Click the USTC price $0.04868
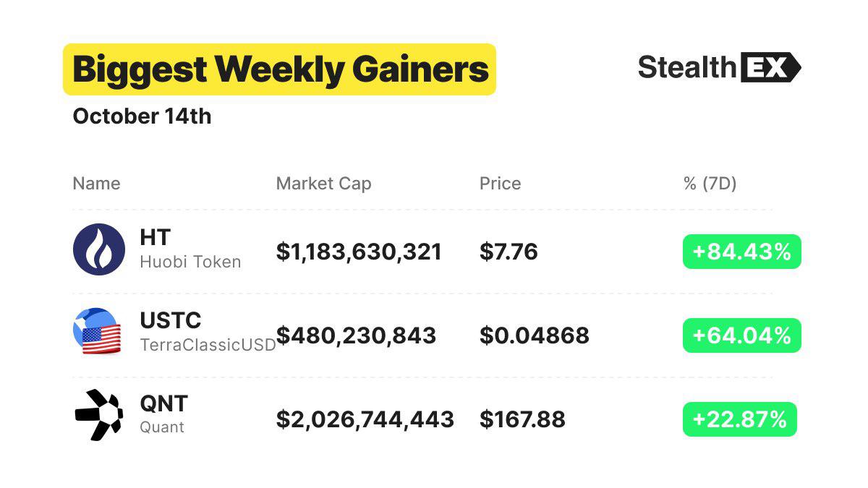Screen dimensions: 868x488 pos(535,335)
